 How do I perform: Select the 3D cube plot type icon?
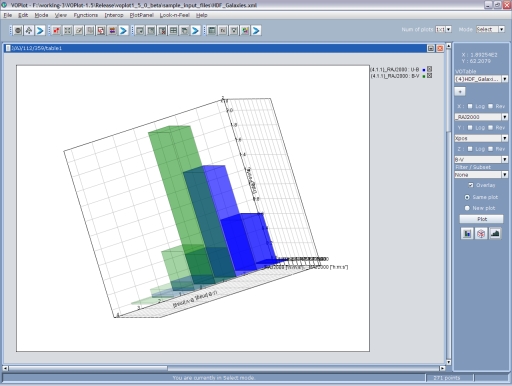pyautogui.click(x=481, y=234)
